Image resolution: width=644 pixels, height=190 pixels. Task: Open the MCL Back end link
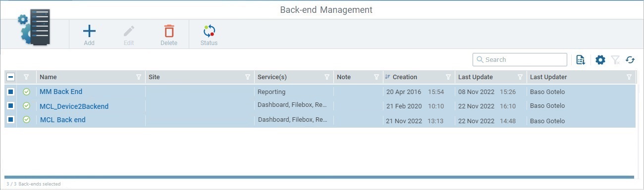[63, 120]
